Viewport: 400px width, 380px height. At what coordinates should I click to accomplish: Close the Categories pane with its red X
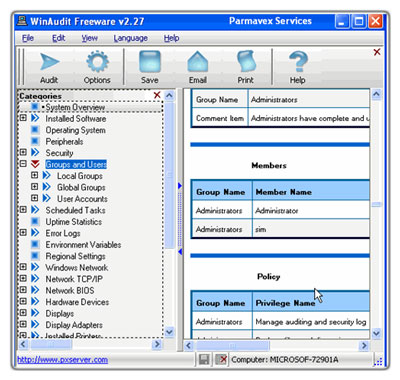click(157, 95)
